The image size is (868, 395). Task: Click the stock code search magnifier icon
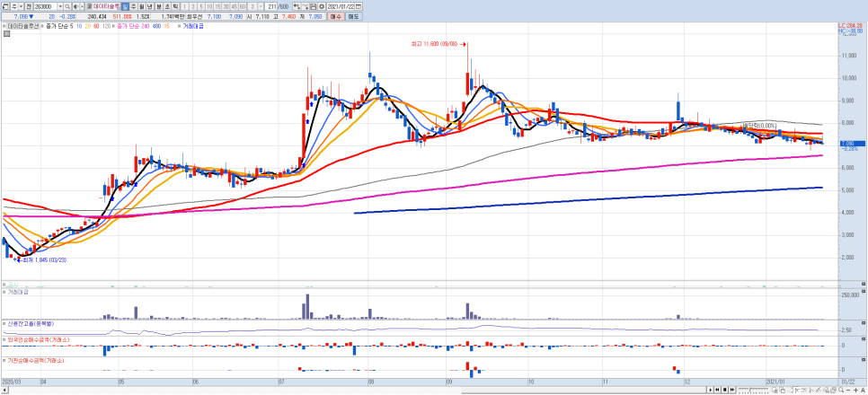coord(67,6)
